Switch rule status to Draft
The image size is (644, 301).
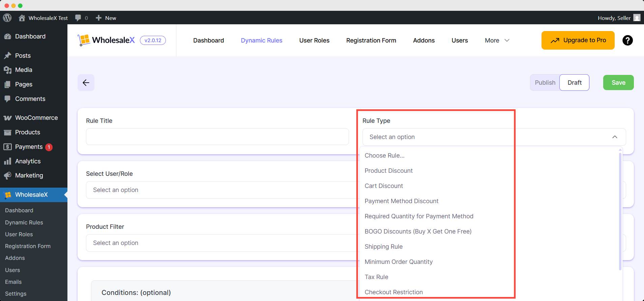(x=575, y=83)
